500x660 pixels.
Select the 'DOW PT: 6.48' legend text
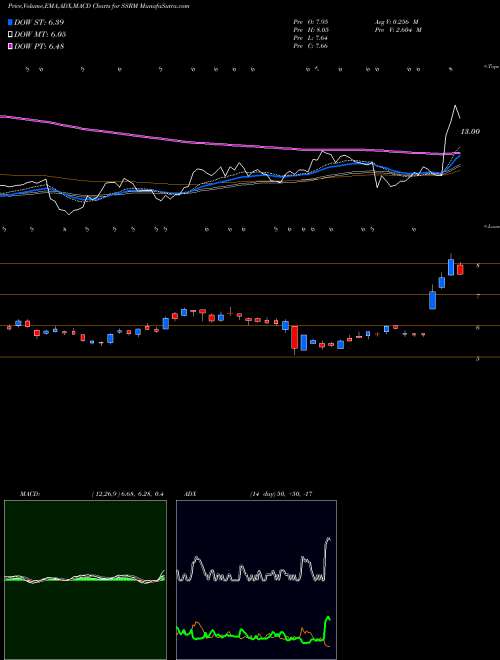coord(39,46)
